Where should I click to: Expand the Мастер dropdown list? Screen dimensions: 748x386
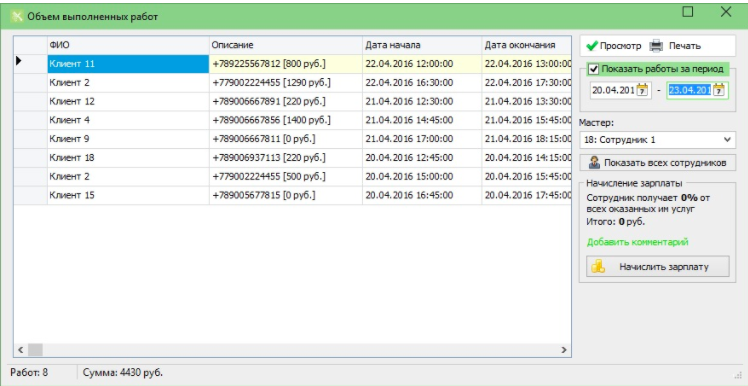click(727, 140)
